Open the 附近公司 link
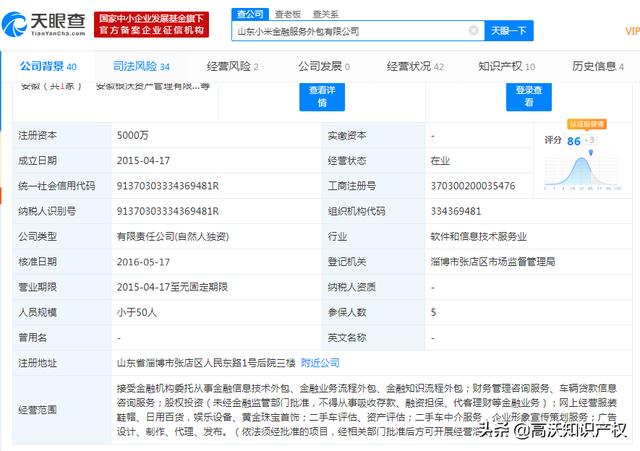This screenshot has width=640, height=451. [320, 363]
